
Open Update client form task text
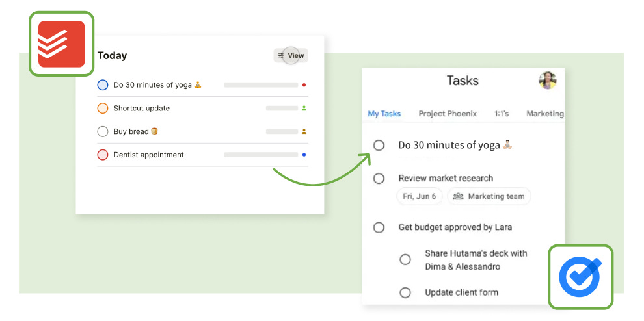click(x=461, y=292)
